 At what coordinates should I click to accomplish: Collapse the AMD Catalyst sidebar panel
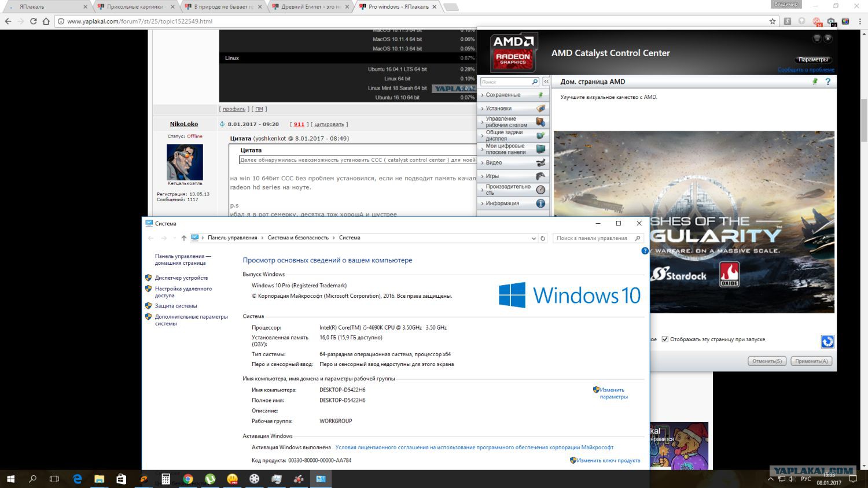[546, 82]
